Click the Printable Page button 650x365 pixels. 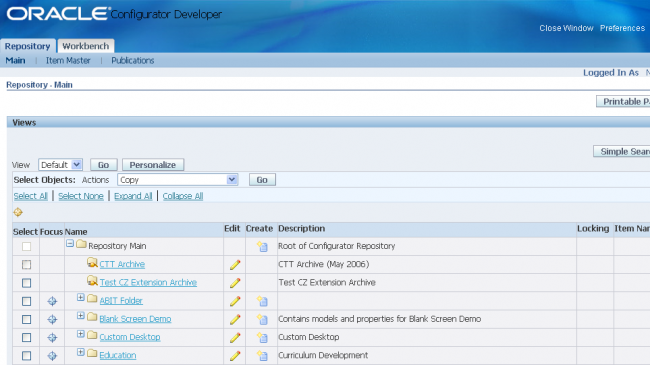pyautogui.click(x=623, y=101)
